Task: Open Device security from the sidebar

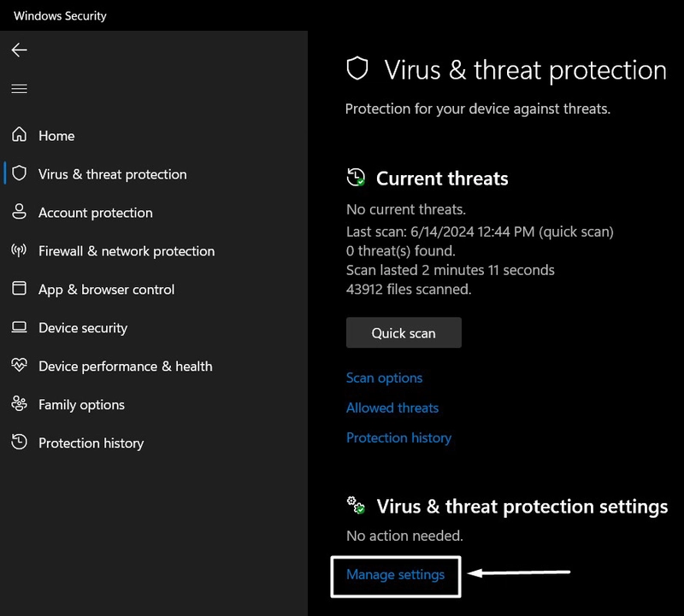Action: [83, 328]
